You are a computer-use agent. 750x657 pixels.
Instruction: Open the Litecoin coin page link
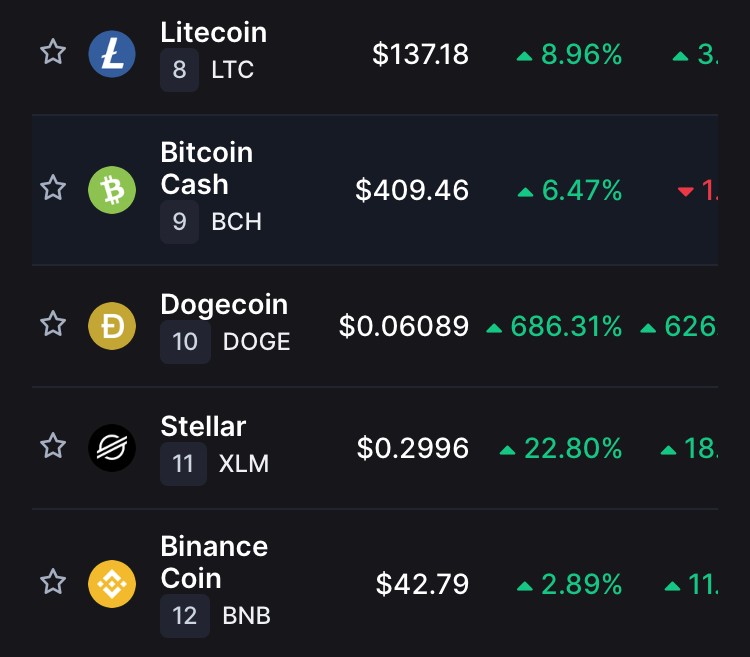tap(213, 33)
